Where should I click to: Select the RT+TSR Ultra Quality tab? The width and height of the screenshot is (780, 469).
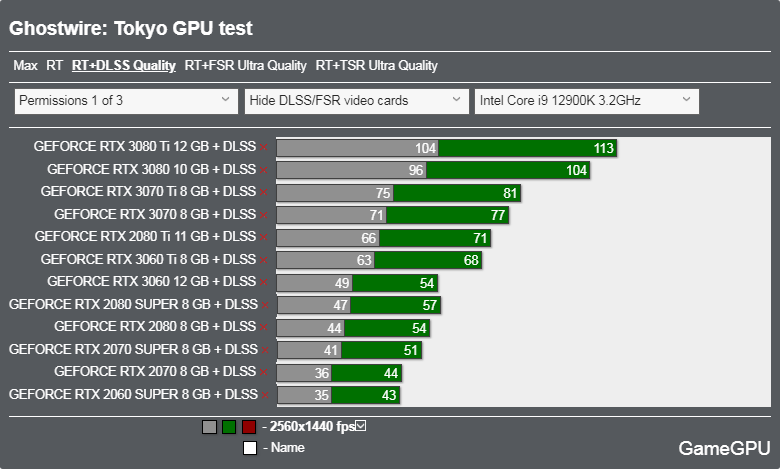376,66
